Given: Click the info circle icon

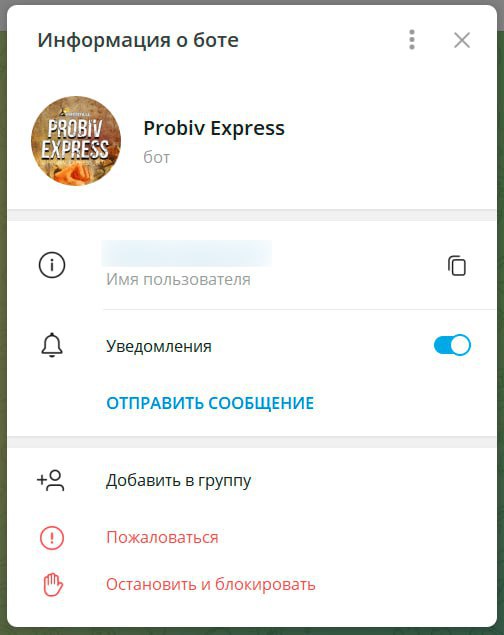Looking at the screenshot, I should pos(52,265).
